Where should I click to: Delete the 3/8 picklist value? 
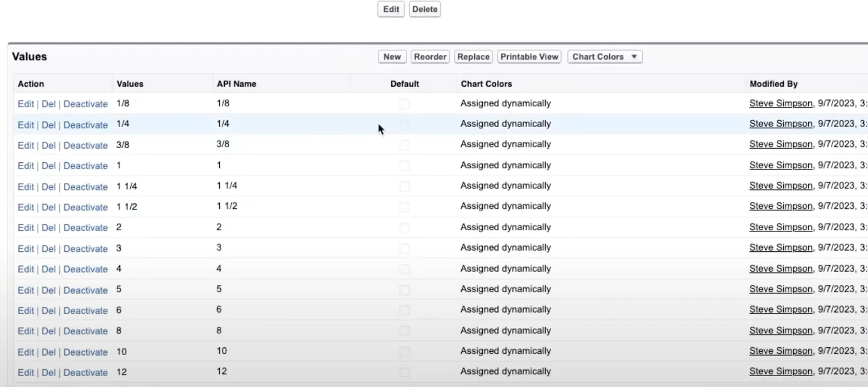(x=48, y=145)
